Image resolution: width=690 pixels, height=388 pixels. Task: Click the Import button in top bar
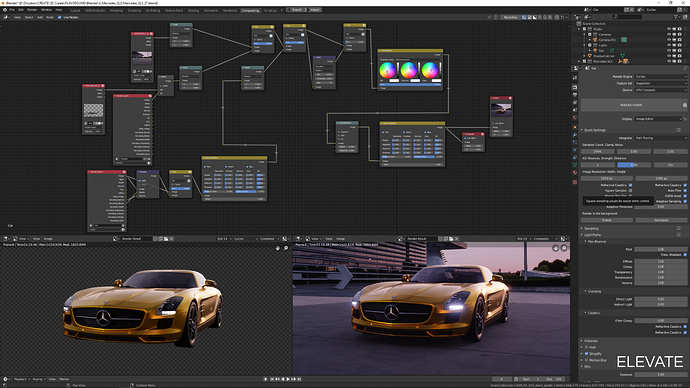pos(314,10)
